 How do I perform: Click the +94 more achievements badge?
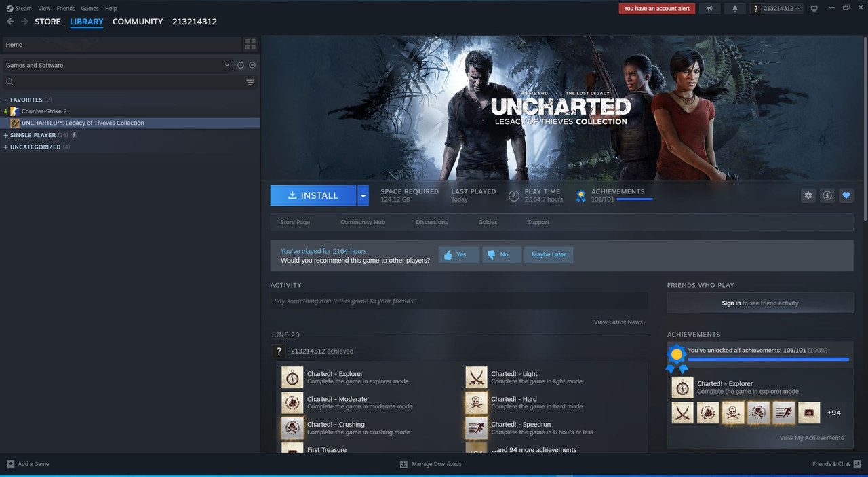click(x=834, y=413)
